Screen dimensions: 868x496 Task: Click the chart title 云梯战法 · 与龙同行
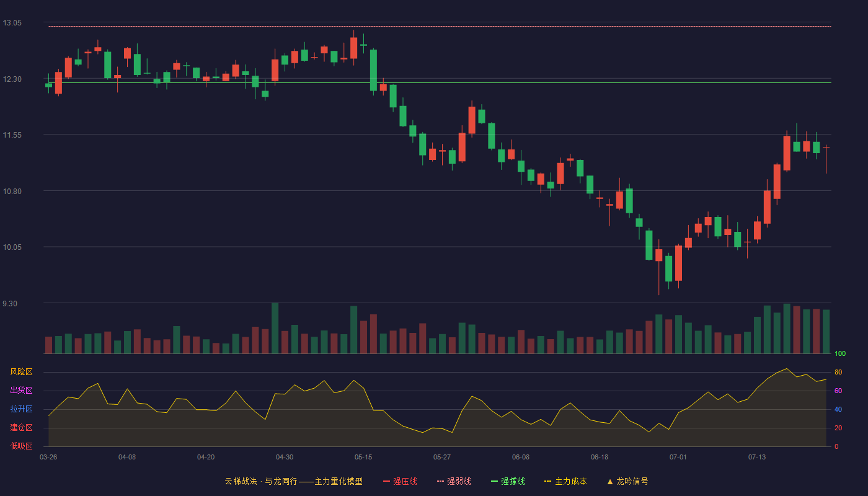[261, 481]
